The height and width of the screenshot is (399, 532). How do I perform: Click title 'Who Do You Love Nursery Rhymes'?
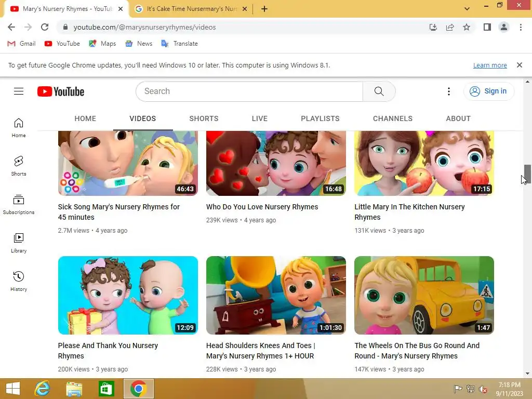click(x=262, y=207)
